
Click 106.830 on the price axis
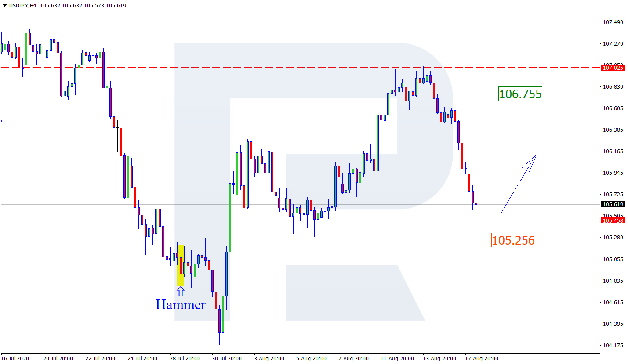(613, 87)
